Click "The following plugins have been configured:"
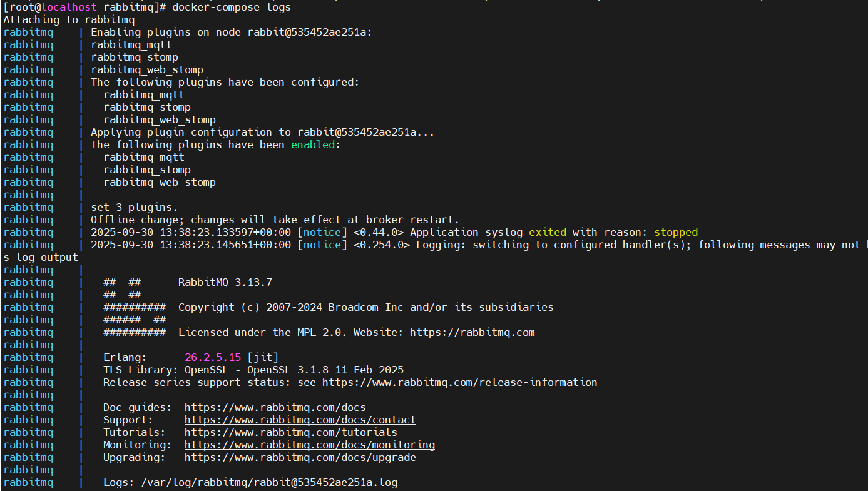868x491 pixels. point(225,82)
